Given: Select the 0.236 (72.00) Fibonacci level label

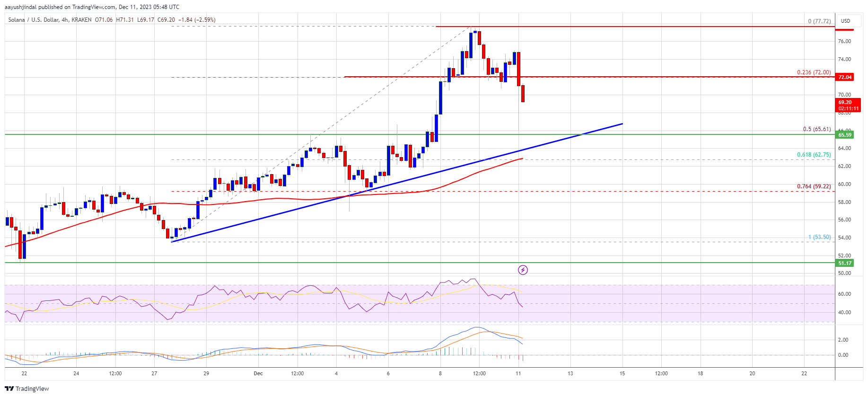Looking at the screenshot, I should (x=814, y=72).
